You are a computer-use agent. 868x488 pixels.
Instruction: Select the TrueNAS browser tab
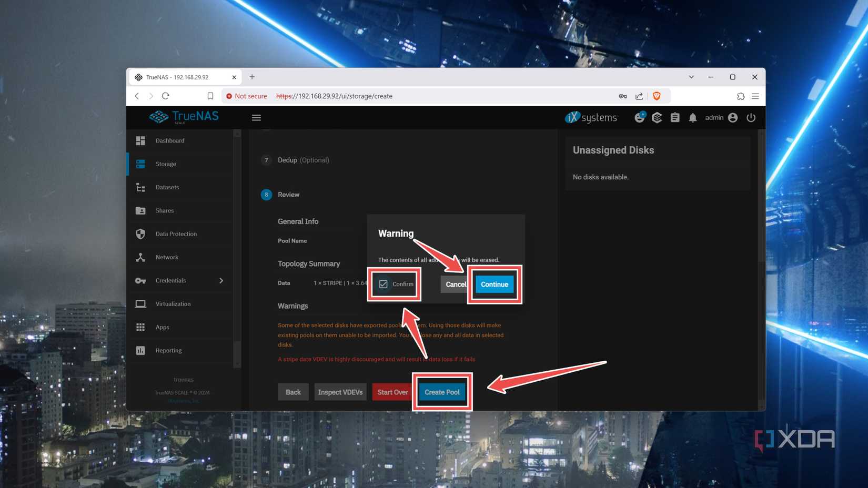(x=179, y=77)
